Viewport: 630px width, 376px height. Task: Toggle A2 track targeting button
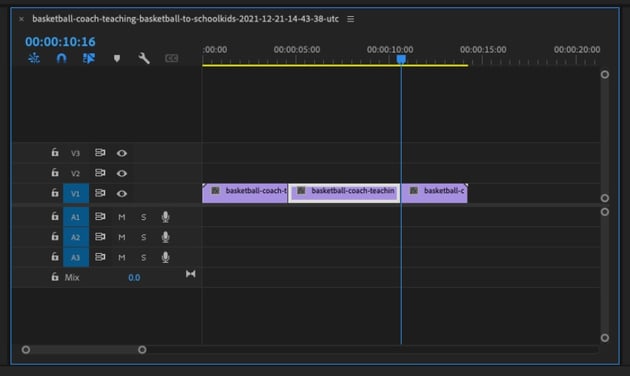76,237
